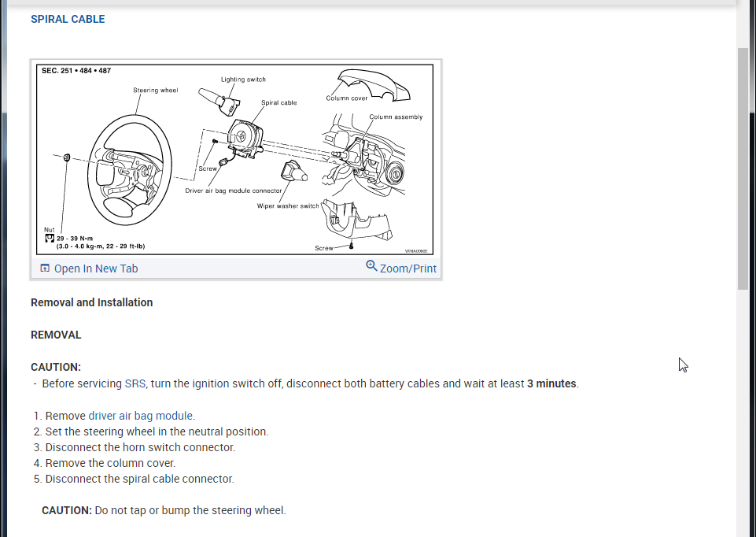The image size is (756, 537).
Task: Click the 29 - 39 N·m torque value
Action: [75, 239]
